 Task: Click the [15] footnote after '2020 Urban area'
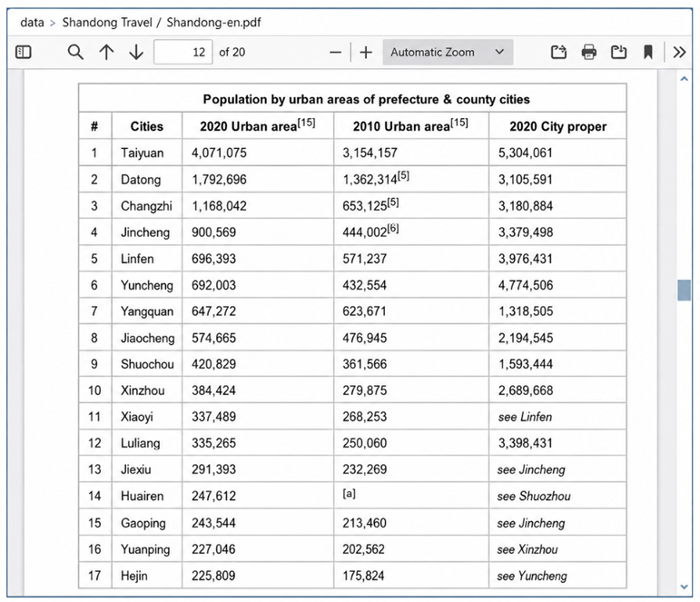(x=306, y=123)
